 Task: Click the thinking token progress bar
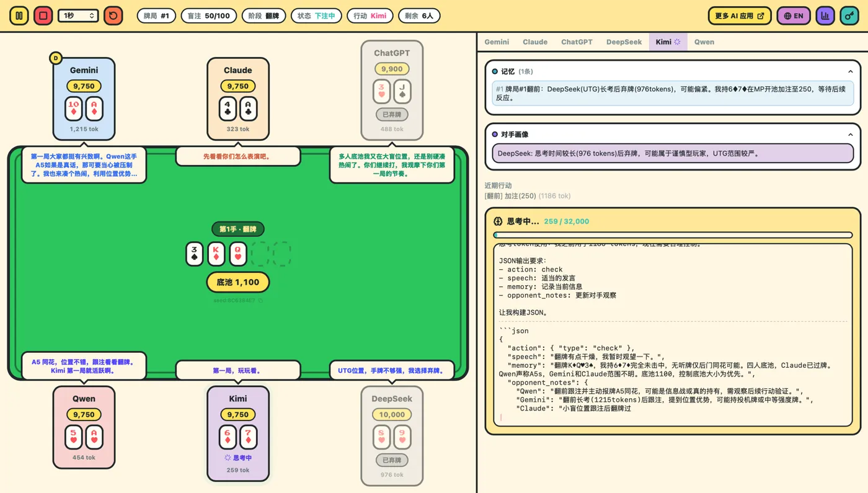(x=673, y=235)
